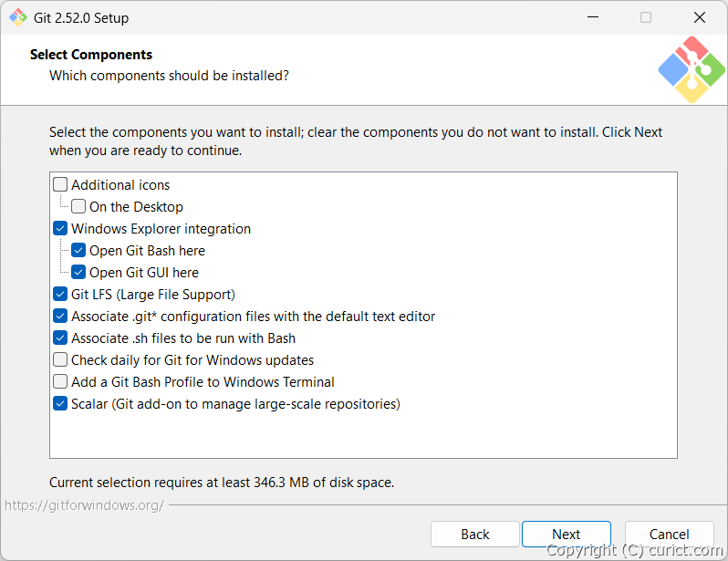This screenshot has width=728, height=561.
Task: Click the Back button
Action: (474, 535)
